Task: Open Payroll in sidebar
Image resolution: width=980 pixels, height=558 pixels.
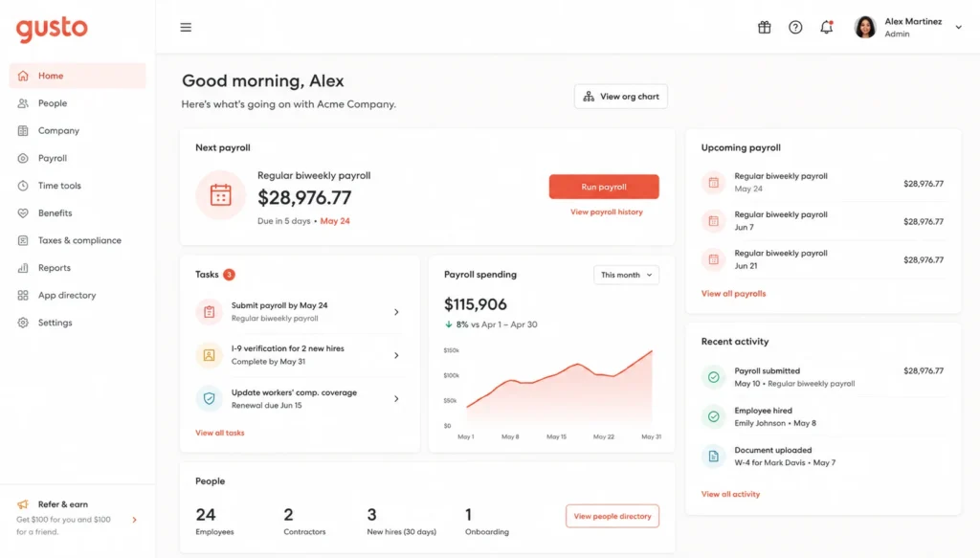Action: (x=78, y=158)
